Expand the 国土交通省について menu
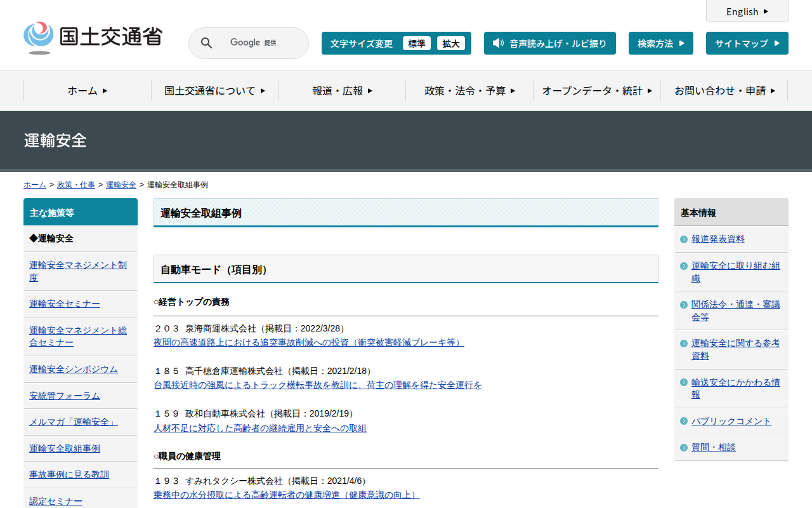 [214, 91]
